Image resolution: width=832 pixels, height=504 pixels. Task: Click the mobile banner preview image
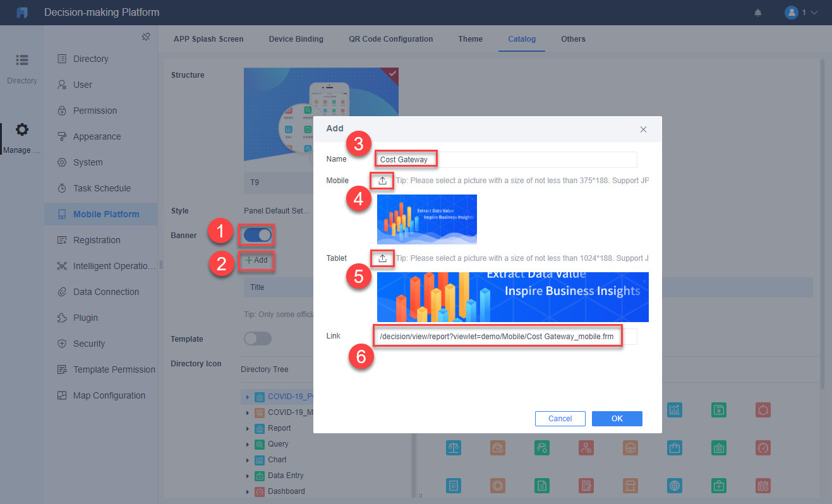tap(427, 219)
